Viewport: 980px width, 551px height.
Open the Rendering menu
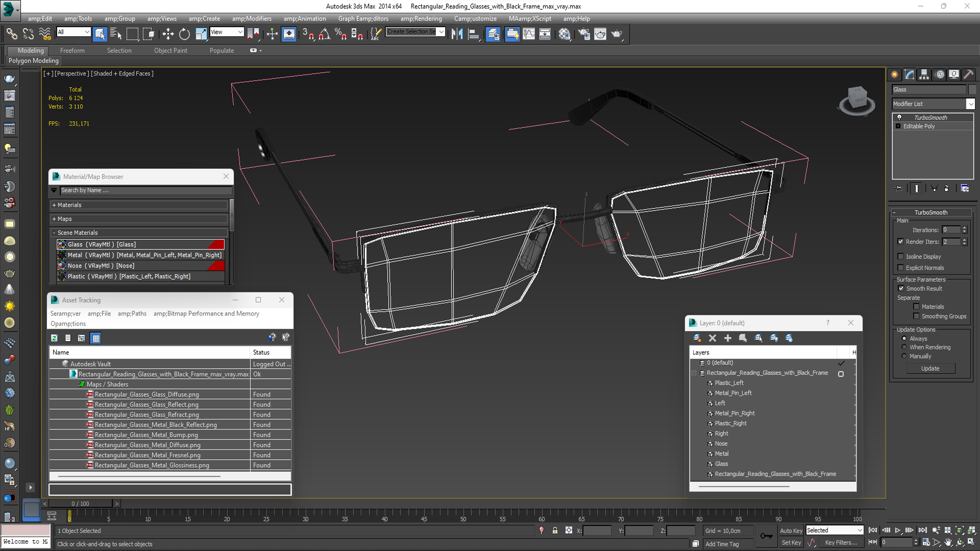(x=421, y=19)
